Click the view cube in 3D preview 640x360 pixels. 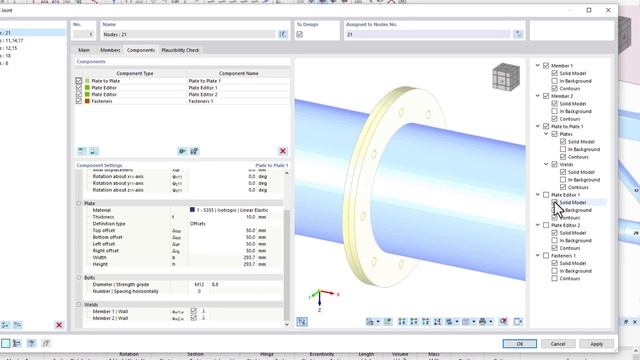[506, 77]
